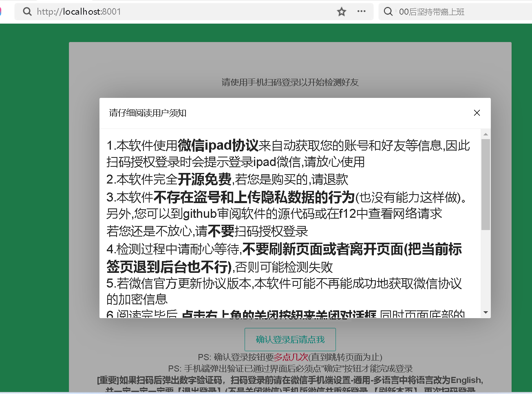
Task: Click the scrollbar down arrow in the dialog
Action: click(486, 312)
